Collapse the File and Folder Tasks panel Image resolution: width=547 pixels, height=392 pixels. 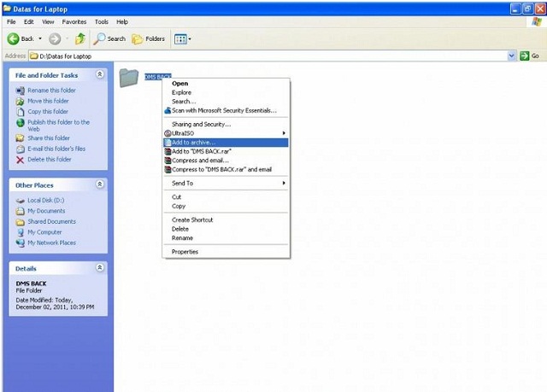pyautogui.click(x=100, y=75)
